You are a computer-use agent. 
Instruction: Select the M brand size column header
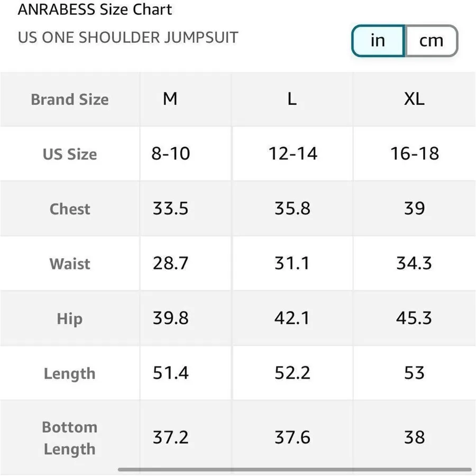(170, 99)
